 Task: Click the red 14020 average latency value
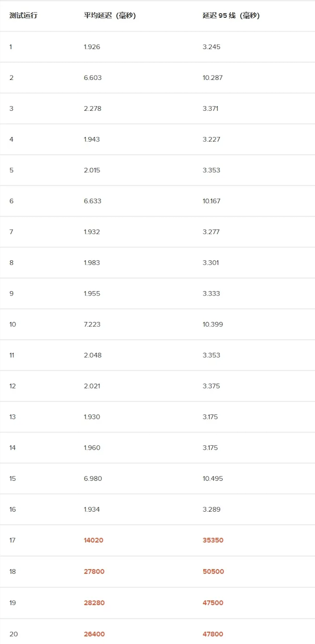click(94, 540)
